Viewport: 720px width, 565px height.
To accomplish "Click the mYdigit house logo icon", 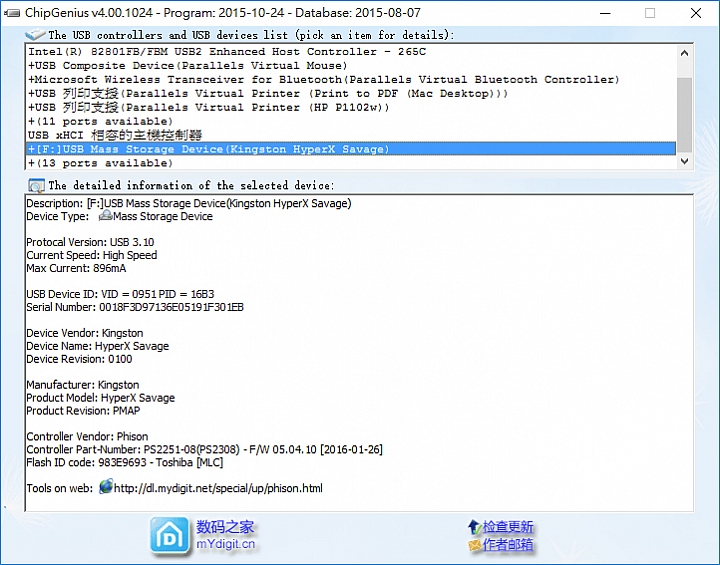I will point(169,535).
